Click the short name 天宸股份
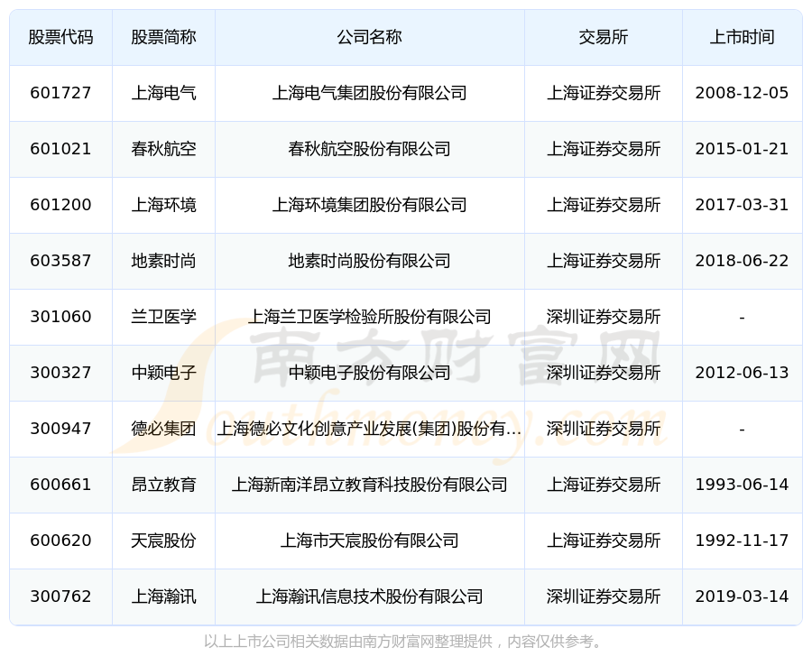812x666 pixels. click(x=163, y=541)
